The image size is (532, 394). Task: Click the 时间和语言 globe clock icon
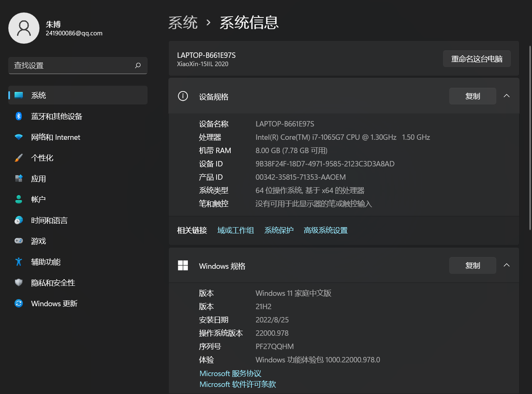[x=19, y=220]
